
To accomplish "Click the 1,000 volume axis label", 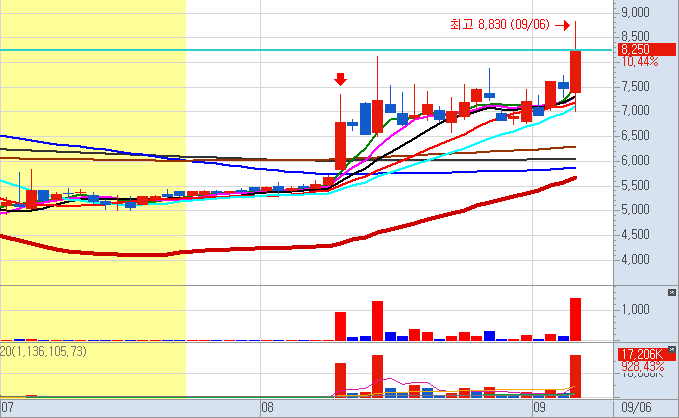I will (635, 309).
